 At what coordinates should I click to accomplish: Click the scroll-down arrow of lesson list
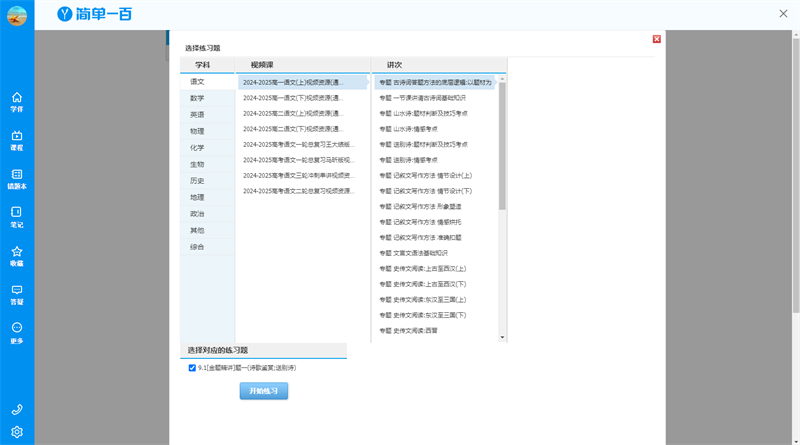pos(502,338)
